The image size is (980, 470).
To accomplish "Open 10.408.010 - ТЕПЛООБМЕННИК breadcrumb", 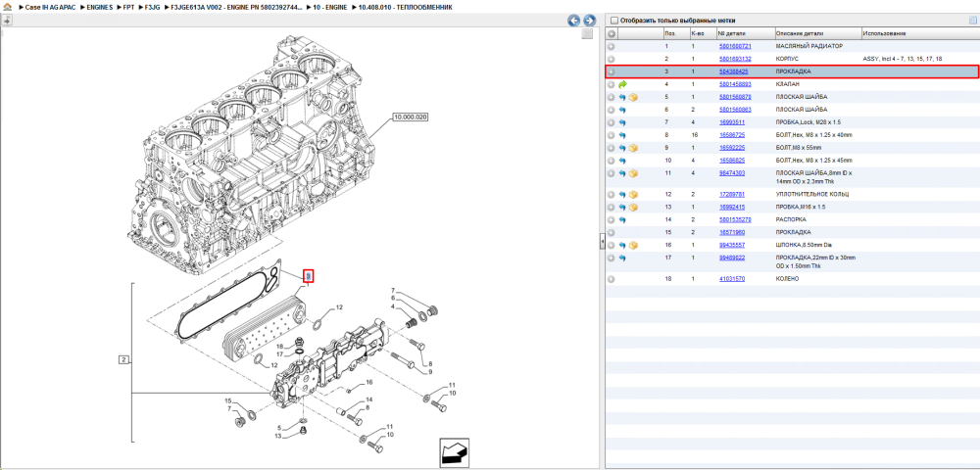I will [x=406, y=7].
